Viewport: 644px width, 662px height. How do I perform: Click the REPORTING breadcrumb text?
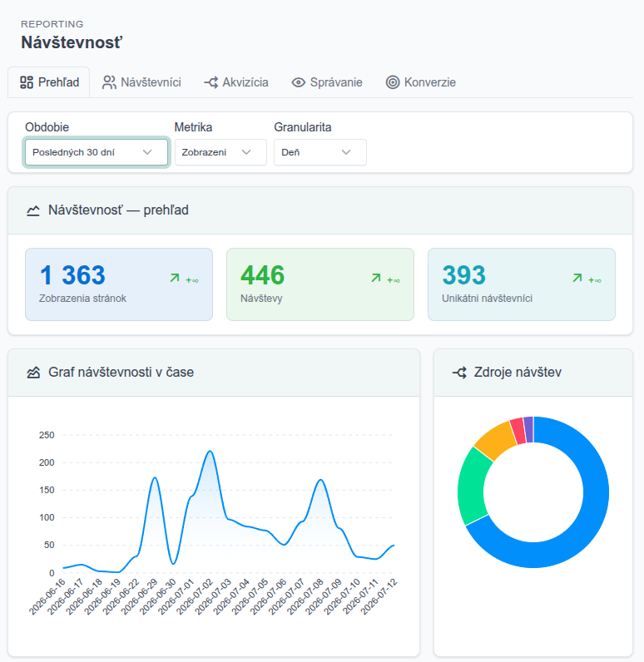point(52,24)
